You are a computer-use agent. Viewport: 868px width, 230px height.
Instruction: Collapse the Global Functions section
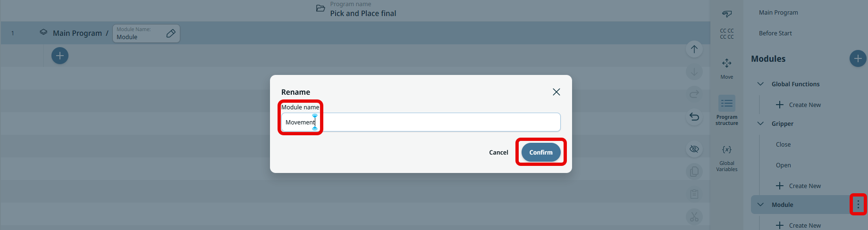(x=760, y=84)
